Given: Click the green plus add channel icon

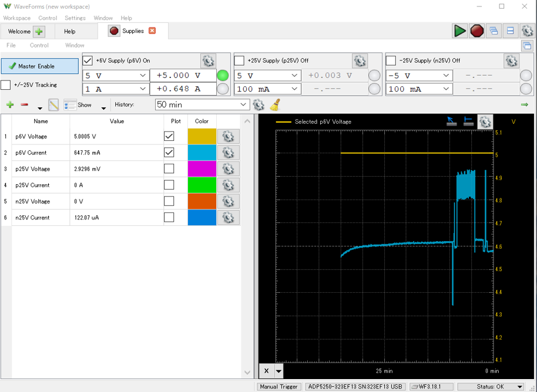Looking at the screenshot, I should click(x=10, y=105).
